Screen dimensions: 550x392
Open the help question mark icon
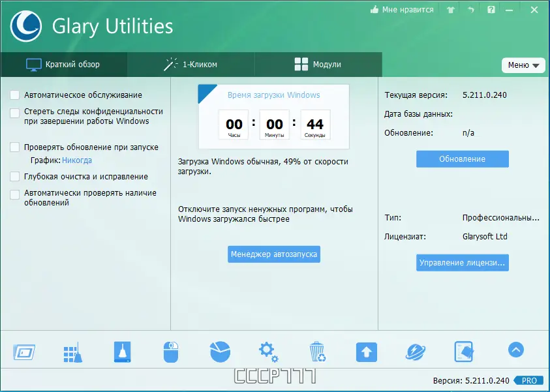(491, 9)
